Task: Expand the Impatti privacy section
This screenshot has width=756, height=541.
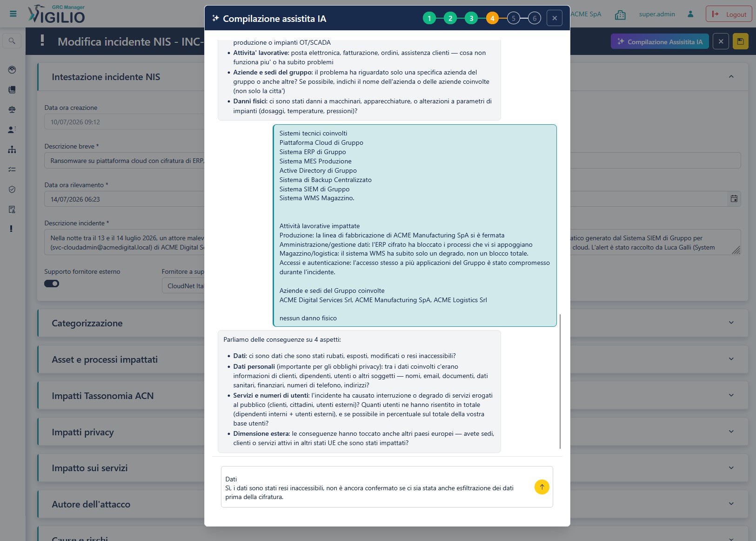Action: pos(731,432)
